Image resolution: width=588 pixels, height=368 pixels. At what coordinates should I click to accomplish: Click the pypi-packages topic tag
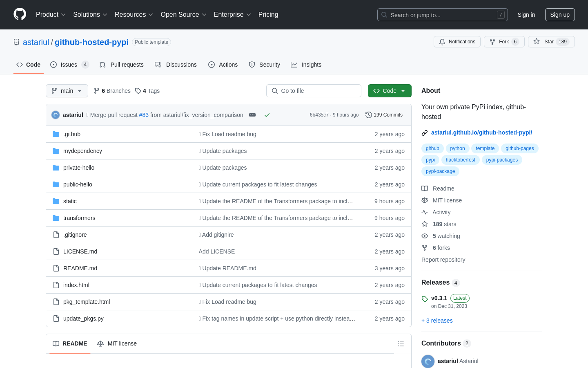pos(502,160)
